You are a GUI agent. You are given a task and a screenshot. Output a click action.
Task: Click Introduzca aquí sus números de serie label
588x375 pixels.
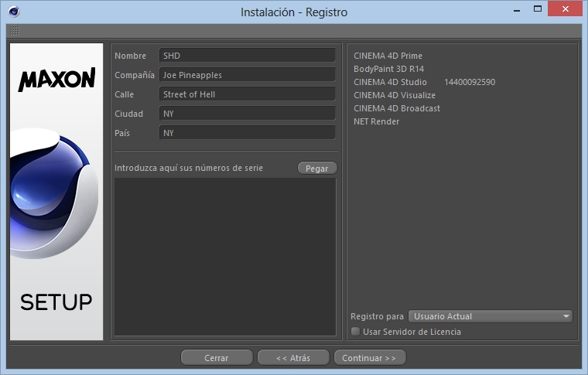[x=189, y=168]
